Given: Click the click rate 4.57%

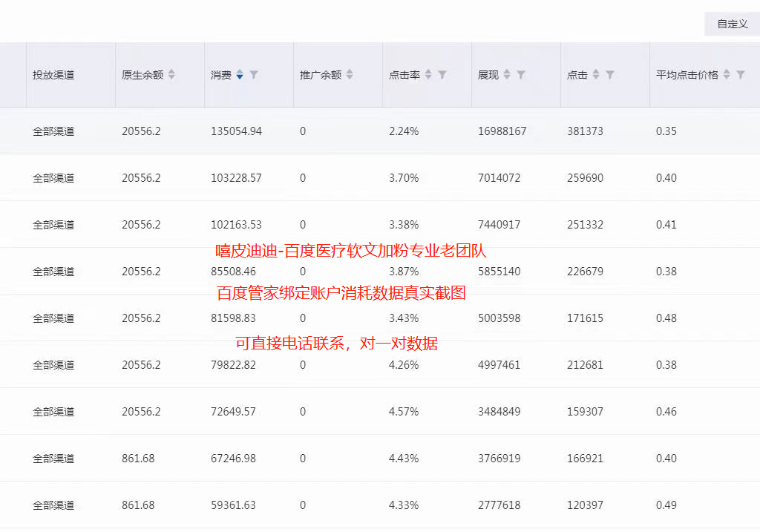Looking at the screenshot, I should [404, 412].
